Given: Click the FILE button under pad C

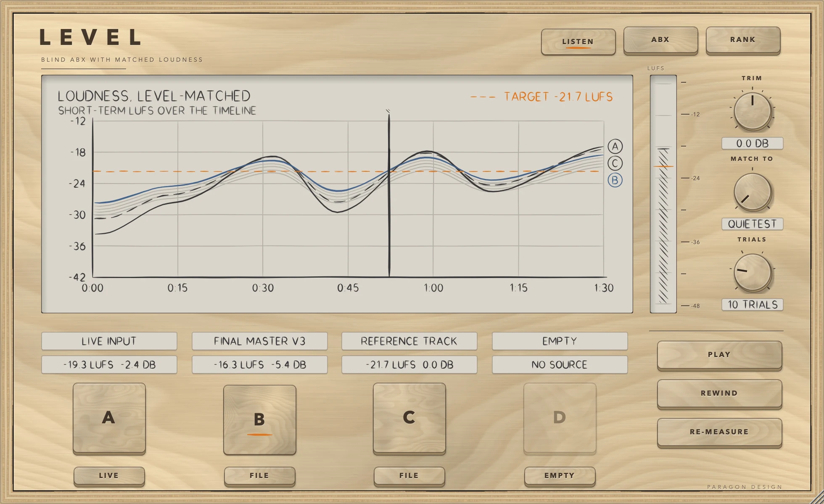Looking at the screenshot, I should [x=409, y=476].
